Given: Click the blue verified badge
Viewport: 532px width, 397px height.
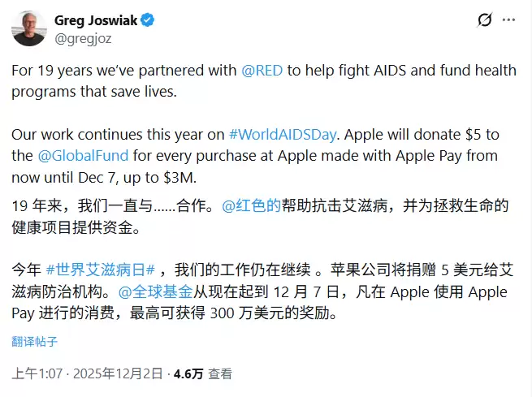Looking at the screenshot, I should pyautogui.click(x=148, y=20).
